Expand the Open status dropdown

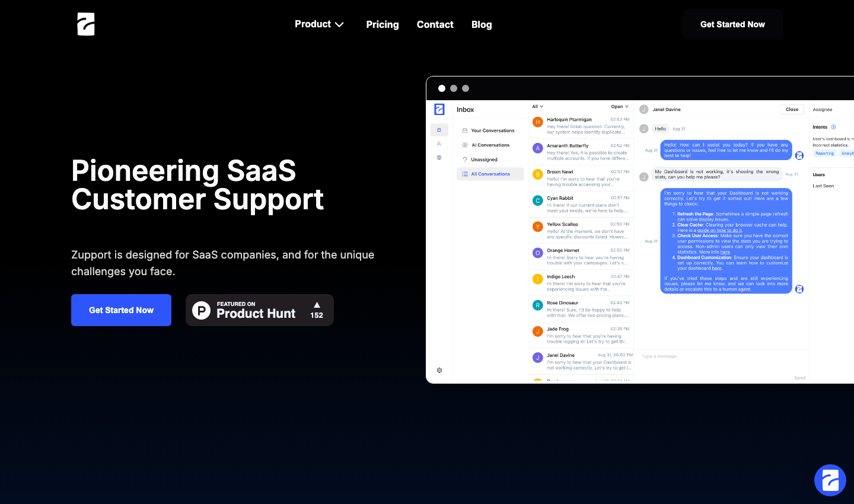(620, 107)
